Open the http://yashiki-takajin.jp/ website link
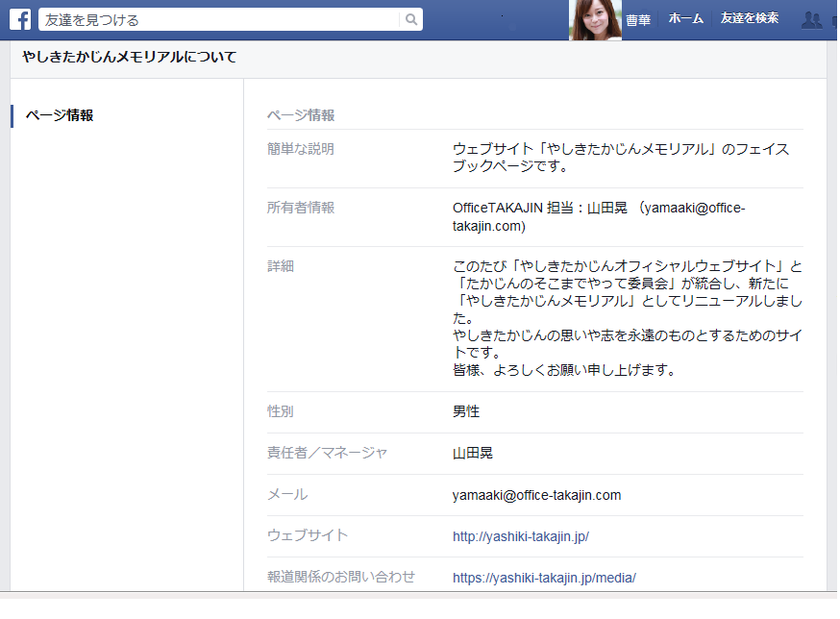 point(521,536)
